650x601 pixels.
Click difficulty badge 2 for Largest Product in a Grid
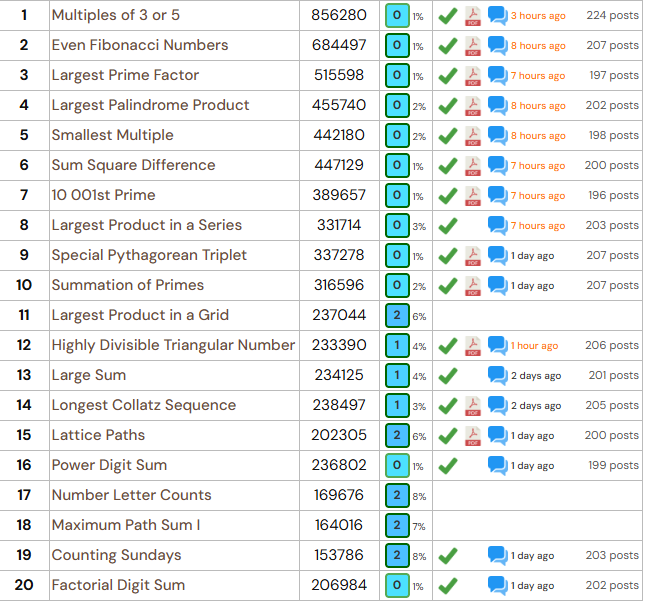(397, 315)
